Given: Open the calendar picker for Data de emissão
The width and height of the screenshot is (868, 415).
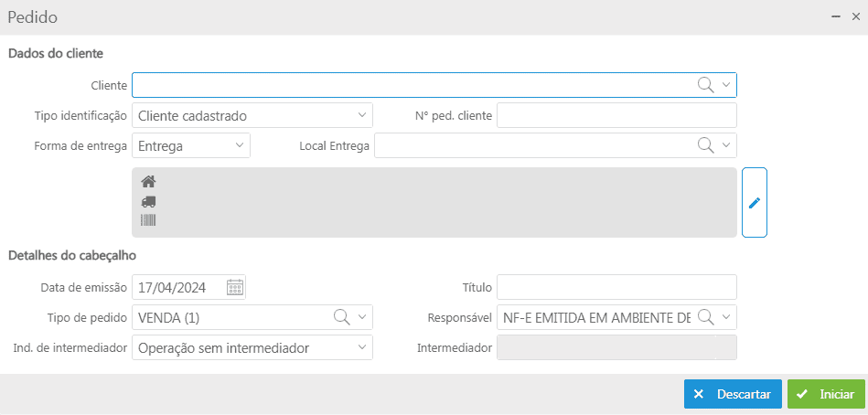Looking at the screenshot, I should [x=235, y=287].
